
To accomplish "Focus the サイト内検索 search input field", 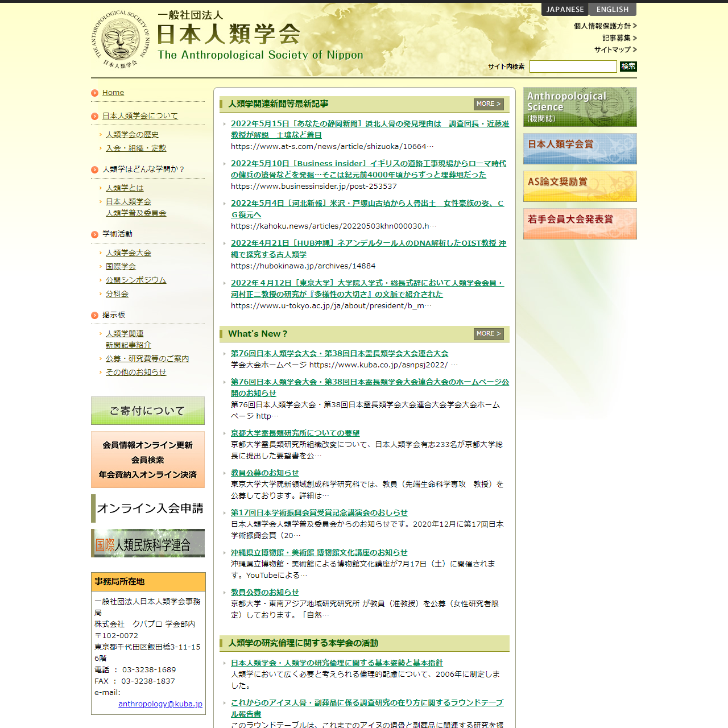I will click(x=573, y=67).
